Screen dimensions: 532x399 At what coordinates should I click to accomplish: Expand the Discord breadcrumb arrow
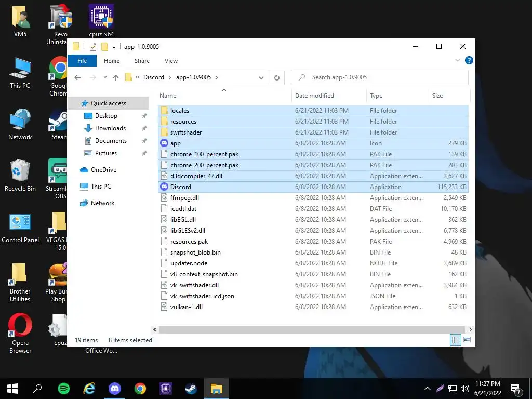click(x=170, y=77)
